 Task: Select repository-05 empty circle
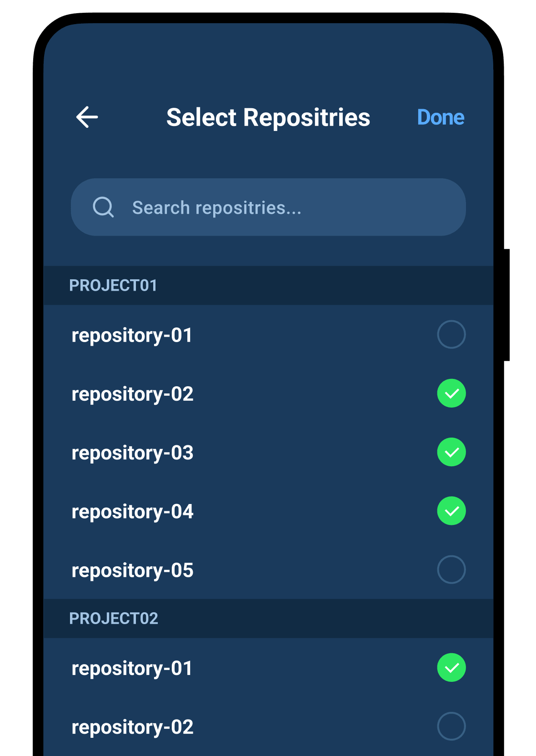(451, 570)
